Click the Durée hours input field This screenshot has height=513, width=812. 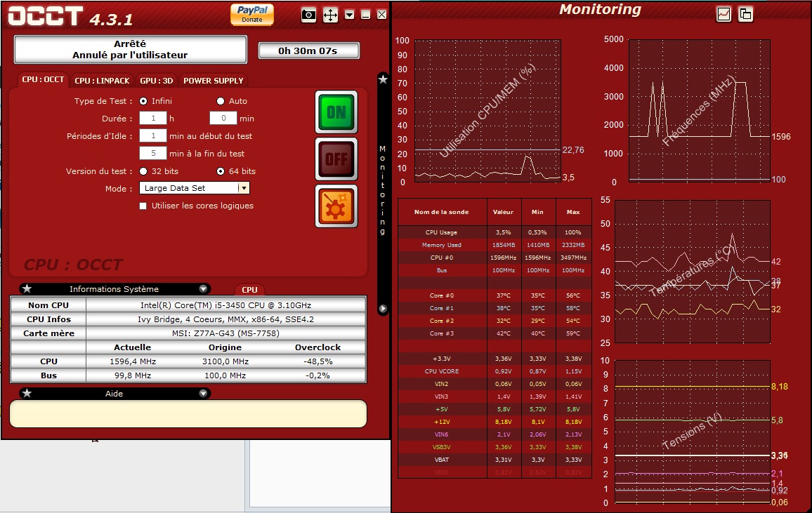(x=153, y=119)
